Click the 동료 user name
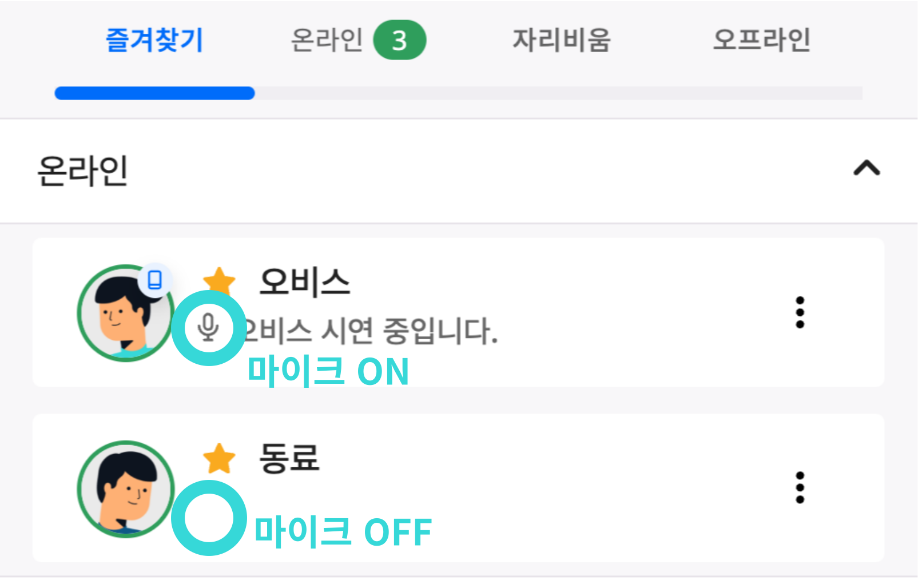The image size is (922, 588). [289, 458]
